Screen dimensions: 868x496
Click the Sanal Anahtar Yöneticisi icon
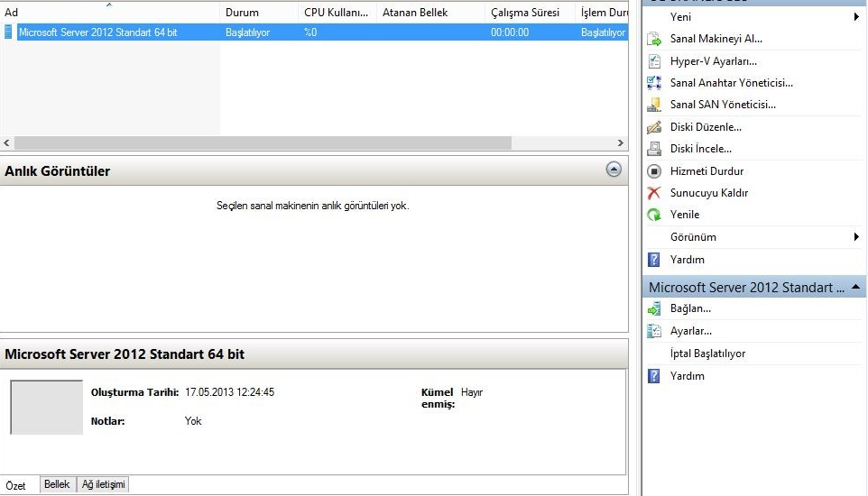point(654,82)
